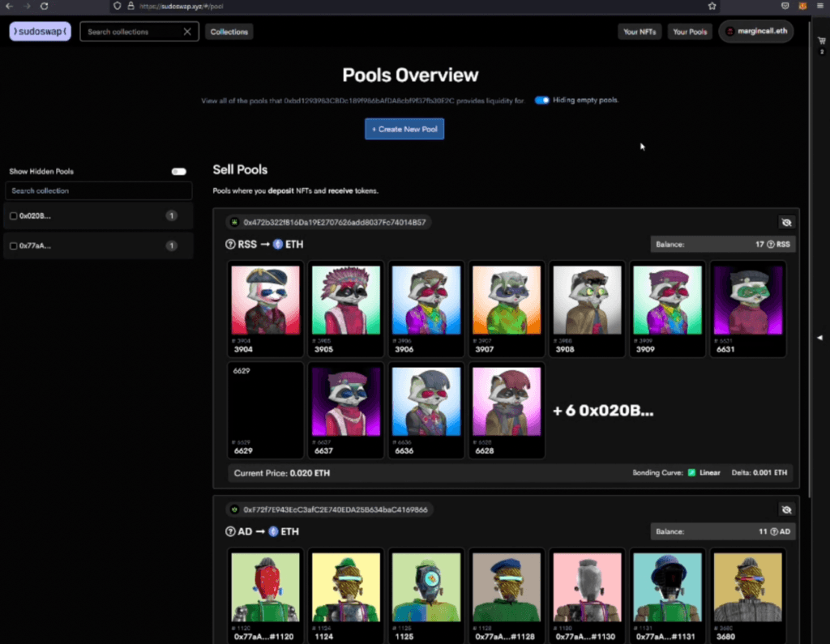Hide the AD pool with eye icon
This screenshot has height=644, width=830.
786,510
